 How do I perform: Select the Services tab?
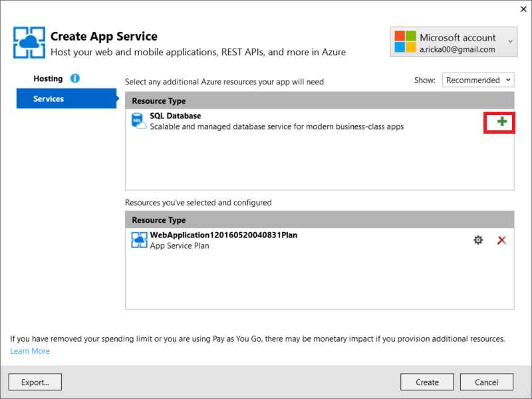click(66, 98)
